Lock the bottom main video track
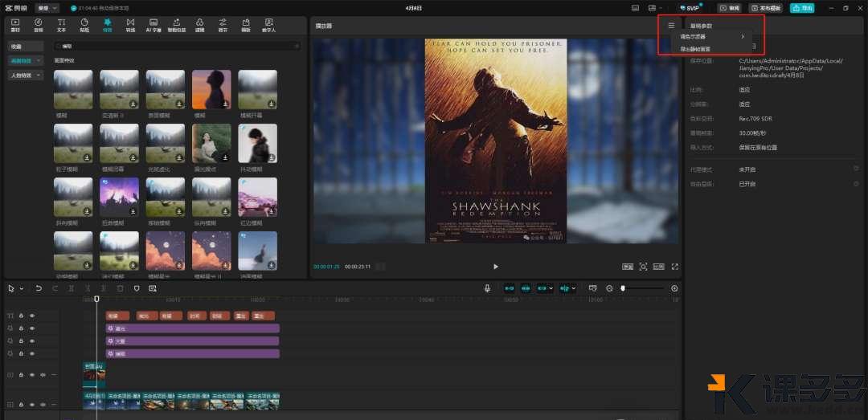The image size is (868, 420). coord(21,405)
